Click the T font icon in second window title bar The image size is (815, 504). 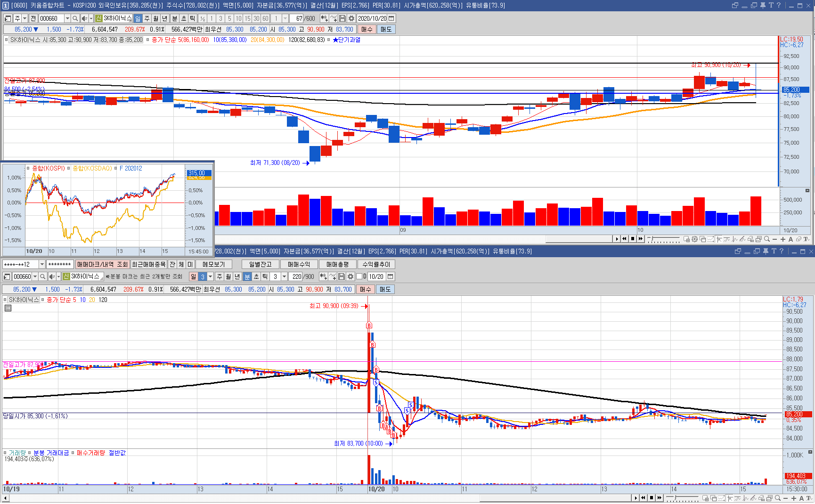pyautogui.click(x=774, y=251)
